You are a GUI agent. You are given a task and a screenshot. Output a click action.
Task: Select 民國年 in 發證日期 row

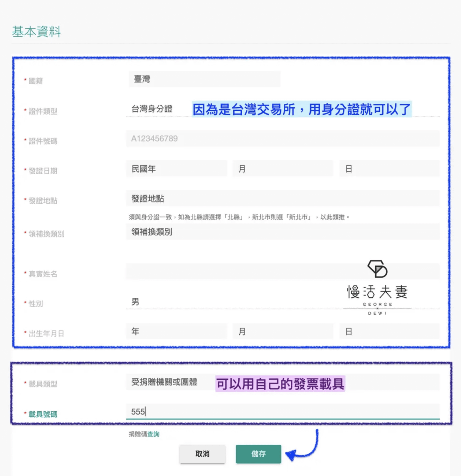pyautogui.click(x=176, y=169)
